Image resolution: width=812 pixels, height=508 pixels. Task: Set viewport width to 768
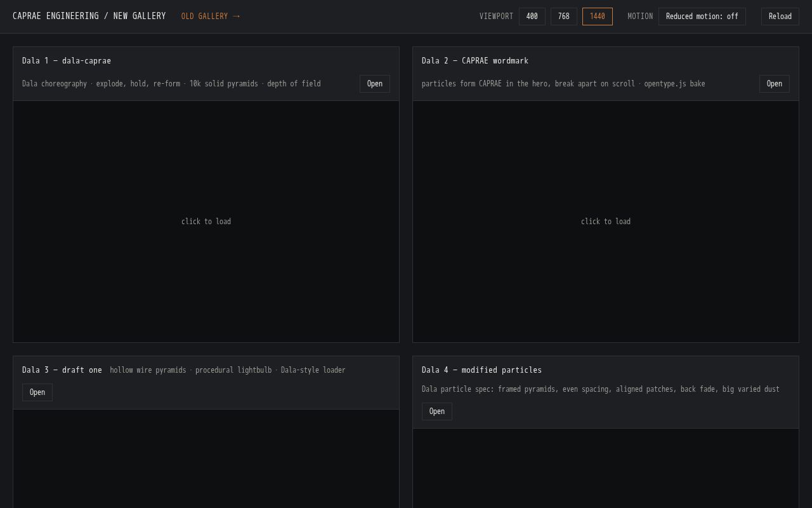point(564,17)
